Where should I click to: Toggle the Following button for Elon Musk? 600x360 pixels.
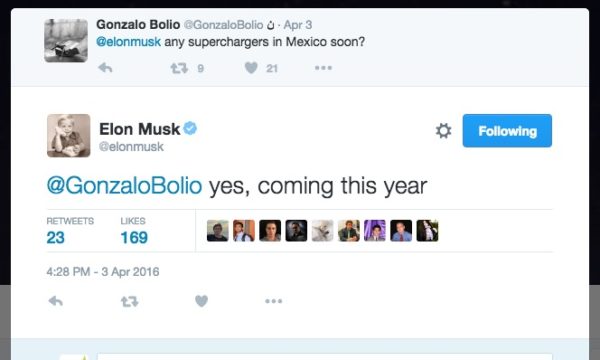click(x=507, y=130)
